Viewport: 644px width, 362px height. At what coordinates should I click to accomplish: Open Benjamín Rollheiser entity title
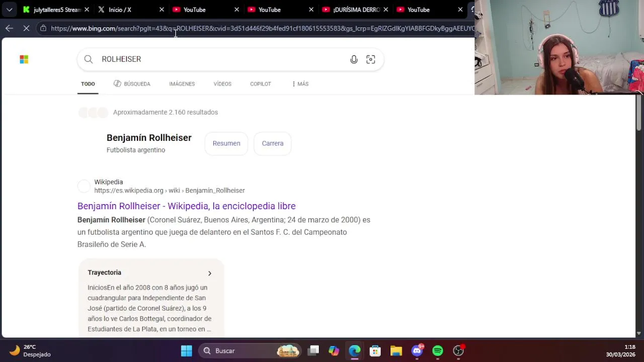click(x=149, y=138)
